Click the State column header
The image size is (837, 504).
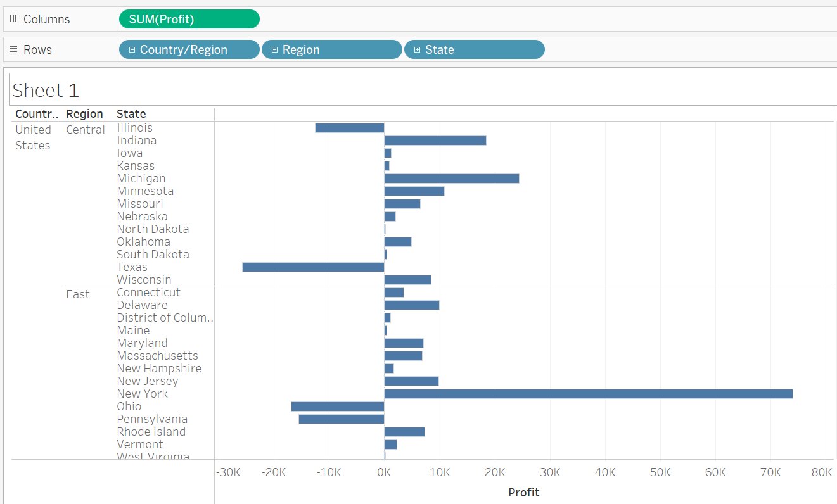click(131, 113)
